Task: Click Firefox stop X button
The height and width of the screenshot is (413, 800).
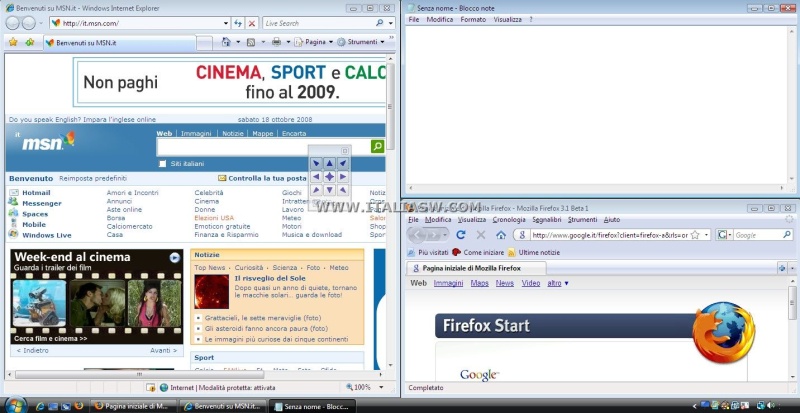Action: [481, 235]
